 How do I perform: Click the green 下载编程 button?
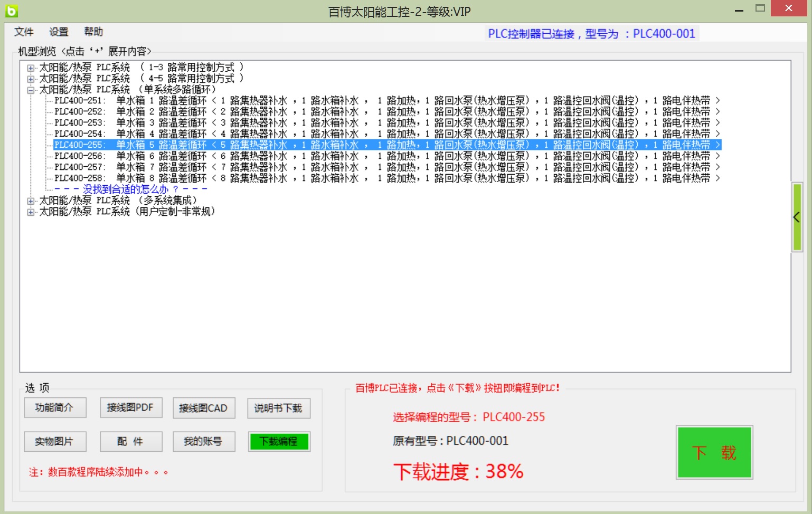point(279,442)
